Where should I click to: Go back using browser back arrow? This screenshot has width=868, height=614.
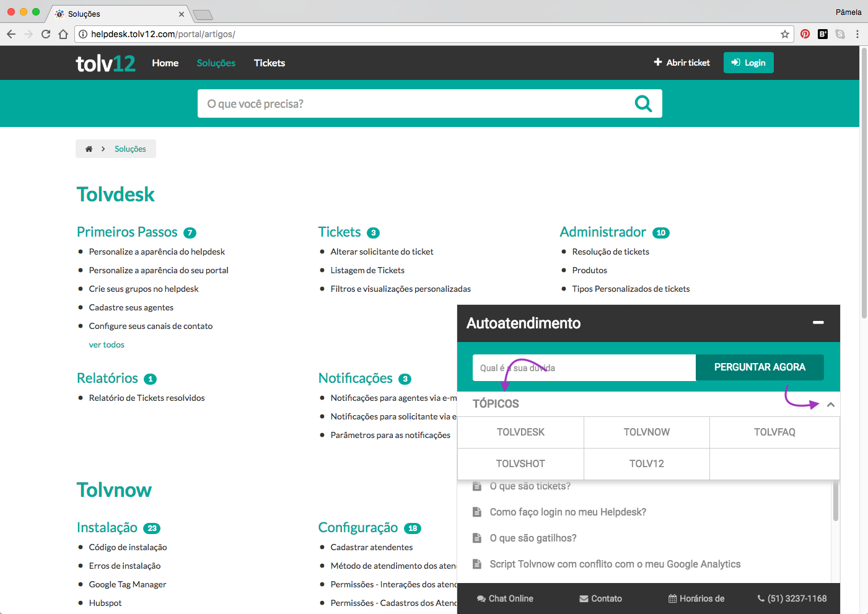coord(11,34)
